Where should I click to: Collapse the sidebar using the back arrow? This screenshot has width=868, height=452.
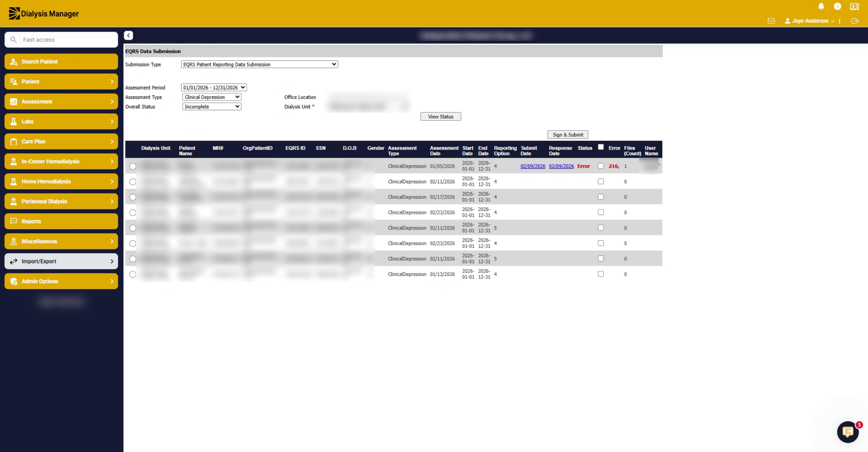128,35
